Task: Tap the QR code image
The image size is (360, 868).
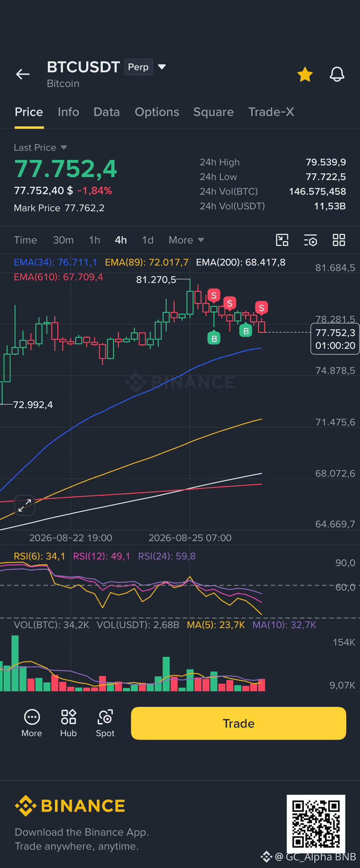Action: tap(316, 824)
